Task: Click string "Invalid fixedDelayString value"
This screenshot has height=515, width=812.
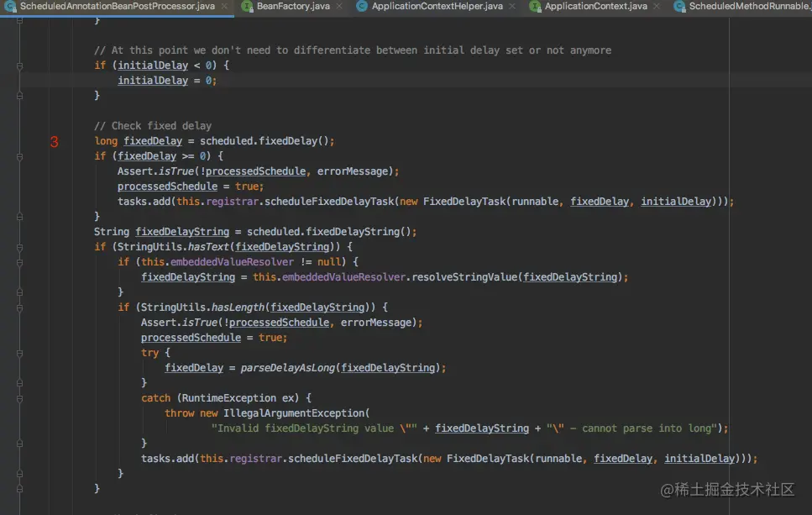Action: 313,428
